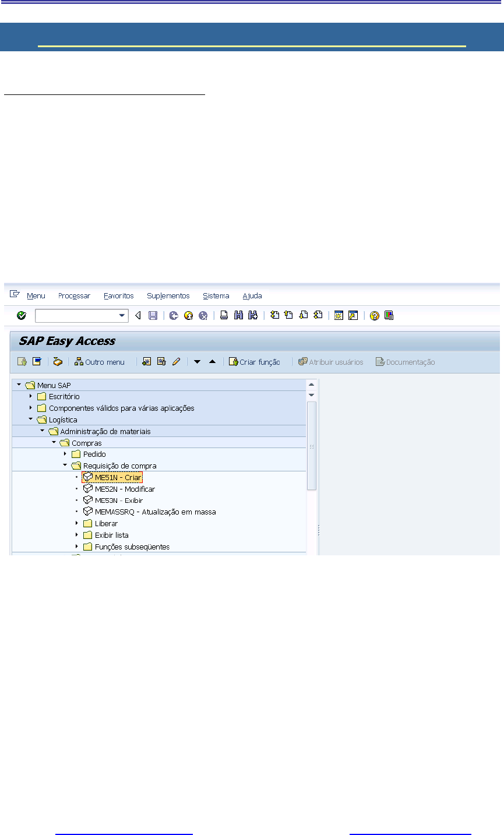This screenshot has width=504, height=835.
Task: Click the Outro menu button
Action: tap(100, 362)
